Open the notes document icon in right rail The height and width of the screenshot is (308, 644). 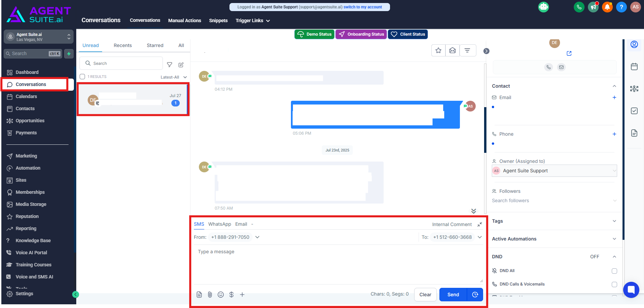click(634, 133)
